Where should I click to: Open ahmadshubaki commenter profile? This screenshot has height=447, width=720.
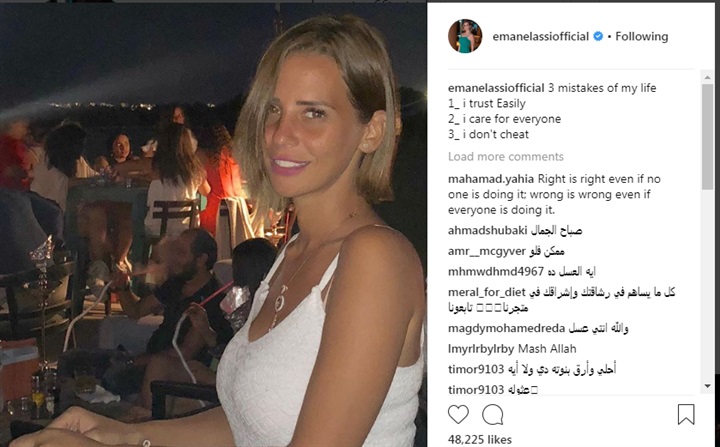488,230
